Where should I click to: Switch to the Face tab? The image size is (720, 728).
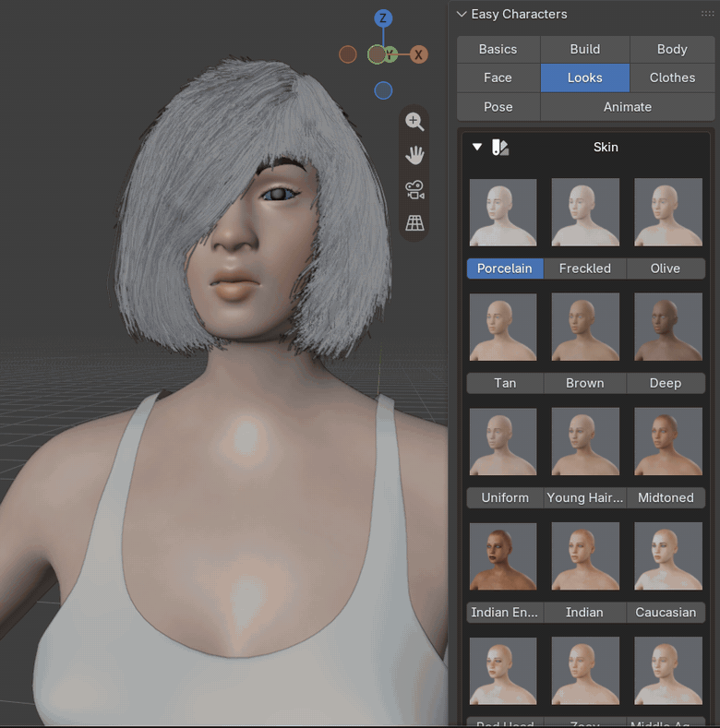498,78
